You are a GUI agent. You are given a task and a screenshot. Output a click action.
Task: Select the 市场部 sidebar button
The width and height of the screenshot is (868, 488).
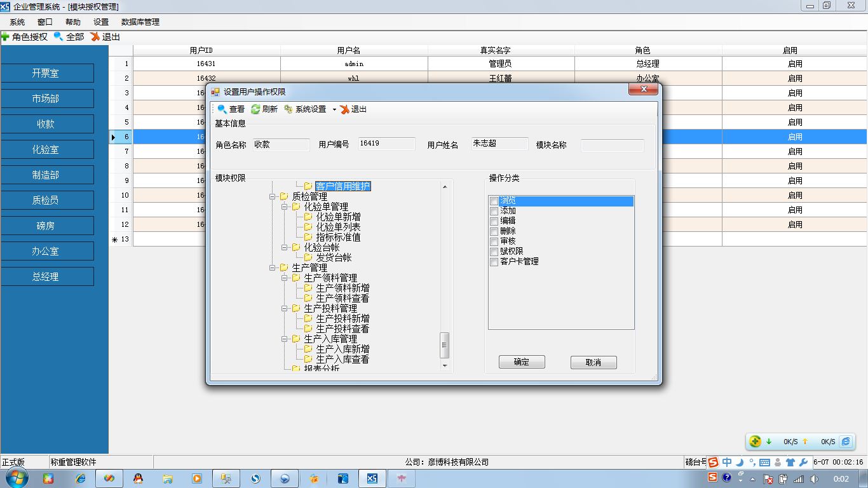click(x=48, y=98)
